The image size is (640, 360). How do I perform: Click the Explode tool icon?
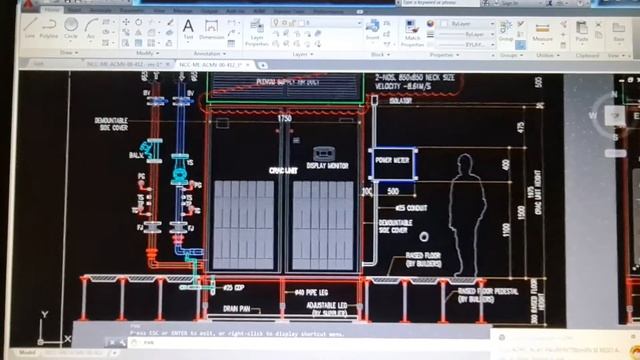(x=170, y=33)
